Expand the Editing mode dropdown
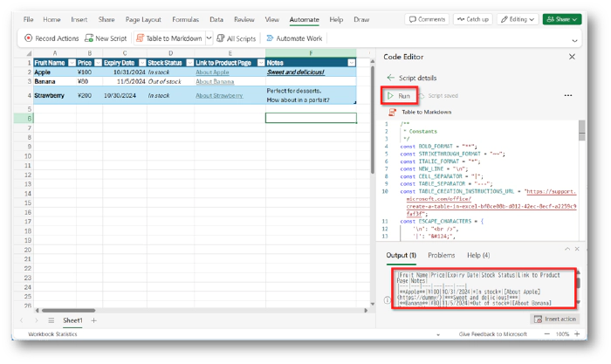The image size is (611, 364). pos(520,18)
